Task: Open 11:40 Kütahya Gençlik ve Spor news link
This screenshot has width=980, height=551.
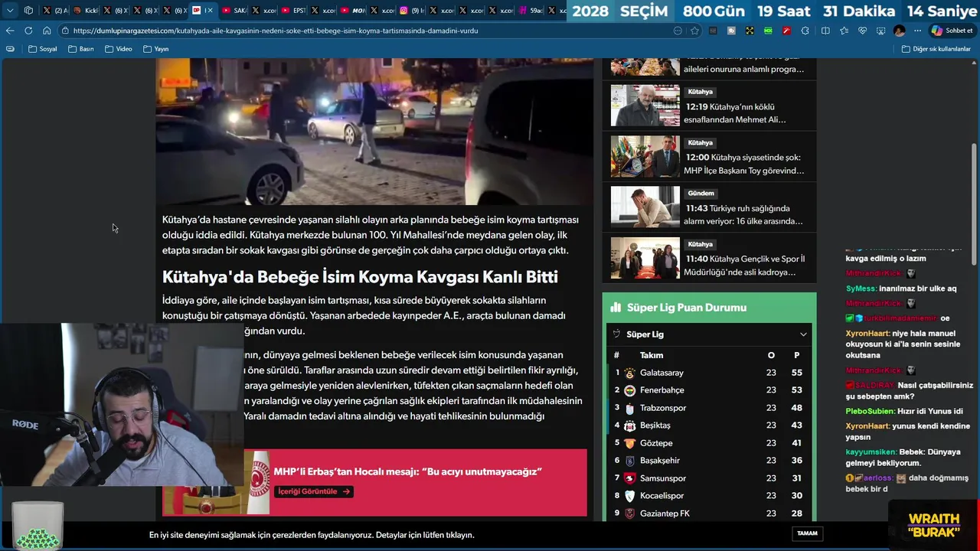Action: click(x=745, y=266)
